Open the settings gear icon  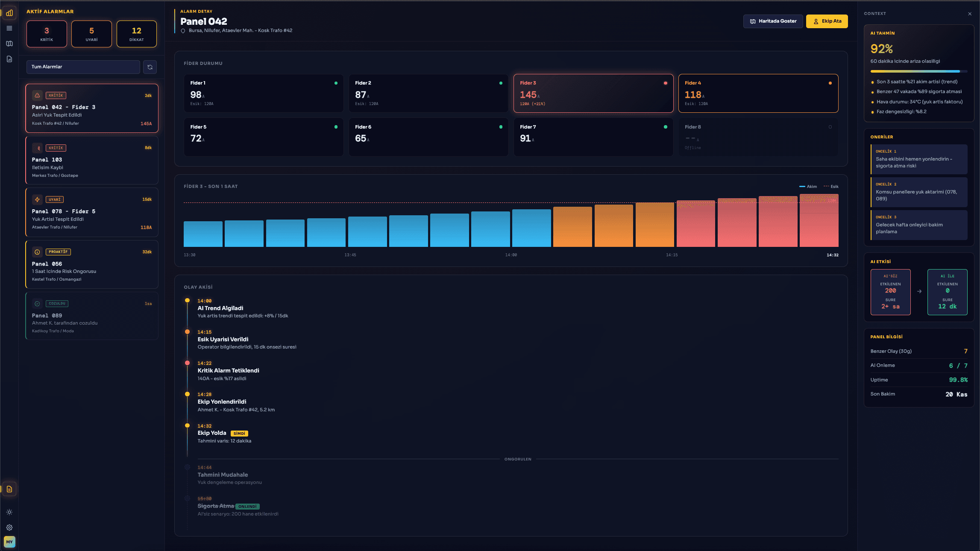(9, 527)
